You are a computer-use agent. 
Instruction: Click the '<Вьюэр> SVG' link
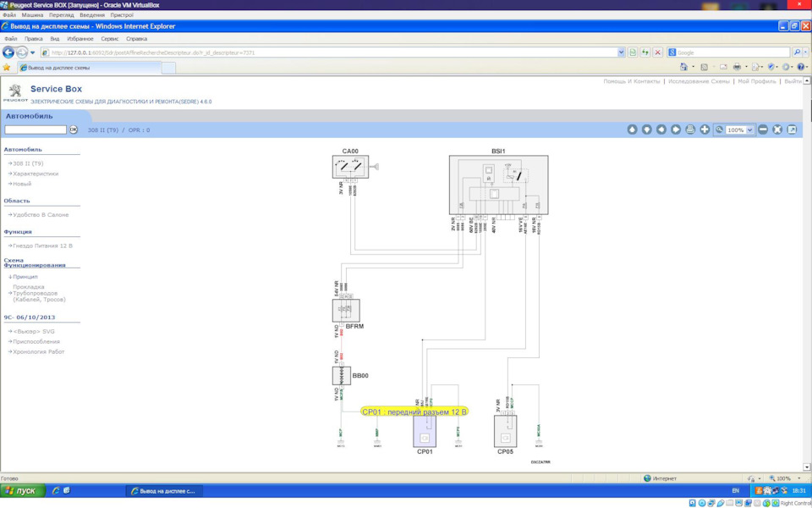pyautogui.click(x=34, y=331)
